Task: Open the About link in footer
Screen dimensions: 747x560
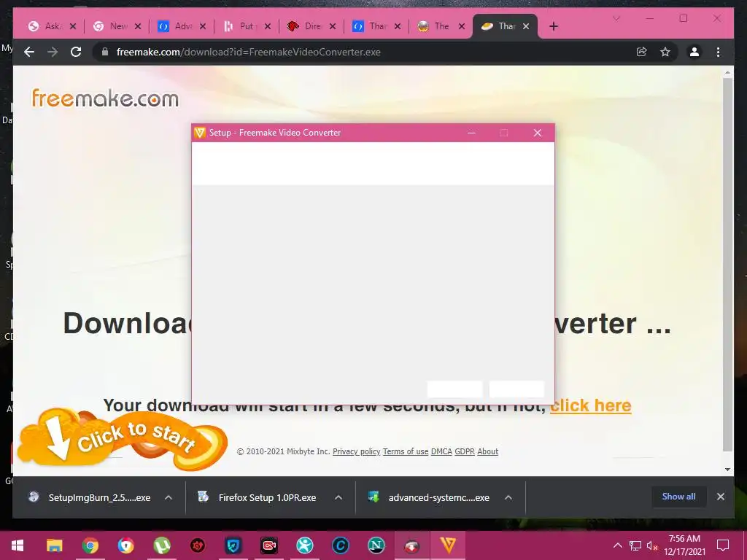Action: [488, 451]
